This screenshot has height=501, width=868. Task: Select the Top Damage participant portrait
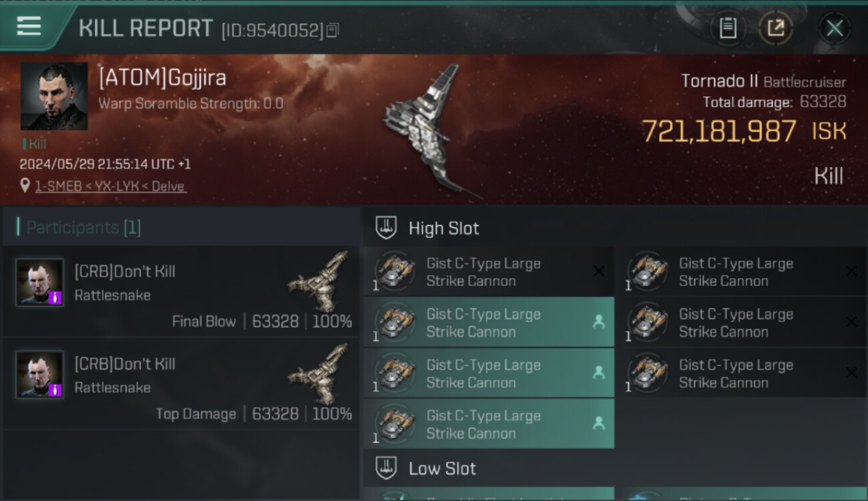40,375
